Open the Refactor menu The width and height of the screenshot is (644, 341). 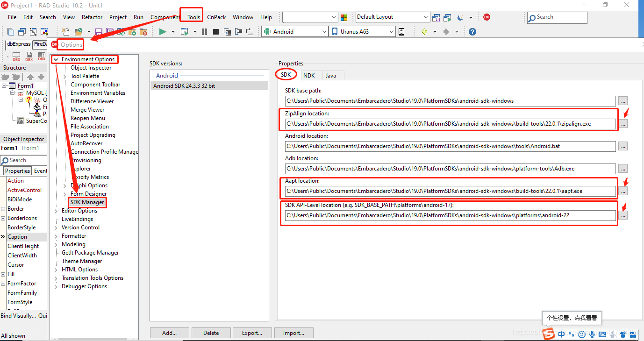[92, 17]
